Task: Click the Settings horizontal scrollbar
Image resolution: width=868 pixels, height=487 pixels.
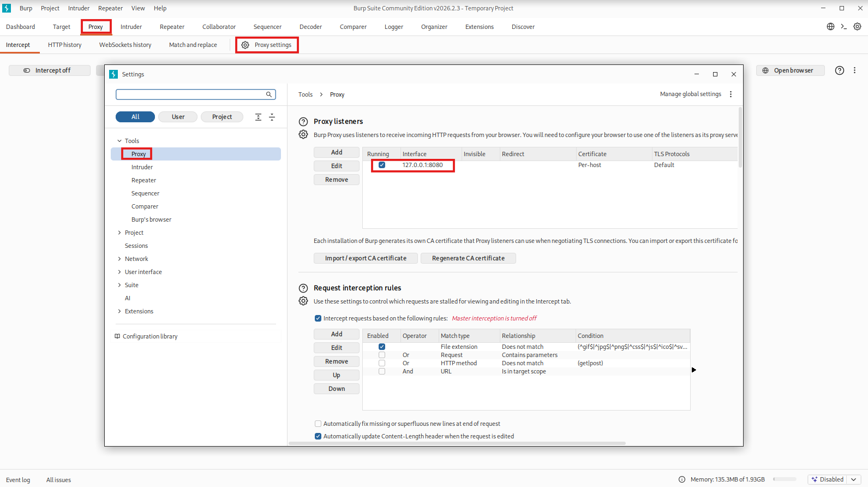Action: [457, 443]
